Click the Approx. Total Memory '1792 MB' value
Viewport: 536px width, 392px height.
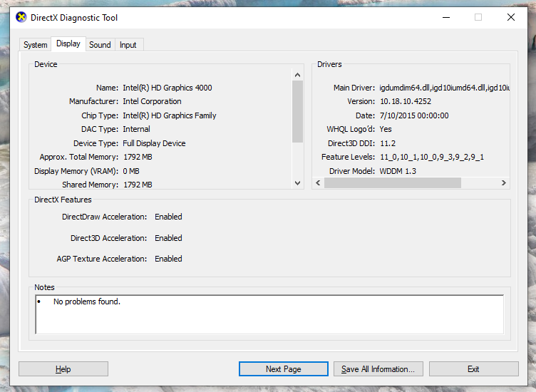(x=138, y=157)
